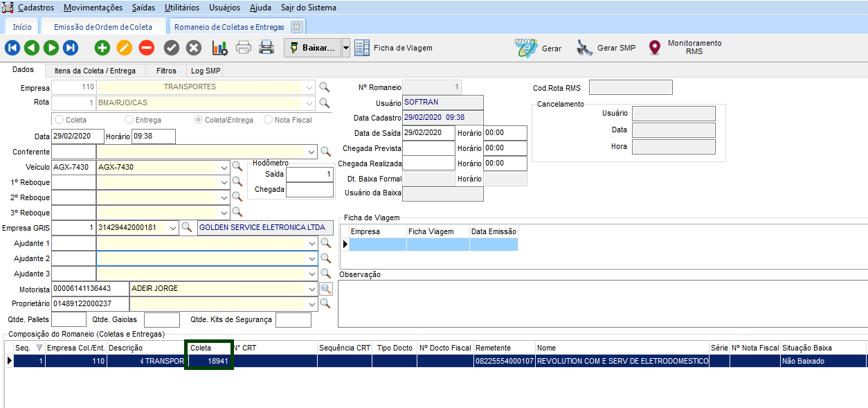Click the red delete record icon
The width and height of the screenshot is (868, 408).
(146, 48)
